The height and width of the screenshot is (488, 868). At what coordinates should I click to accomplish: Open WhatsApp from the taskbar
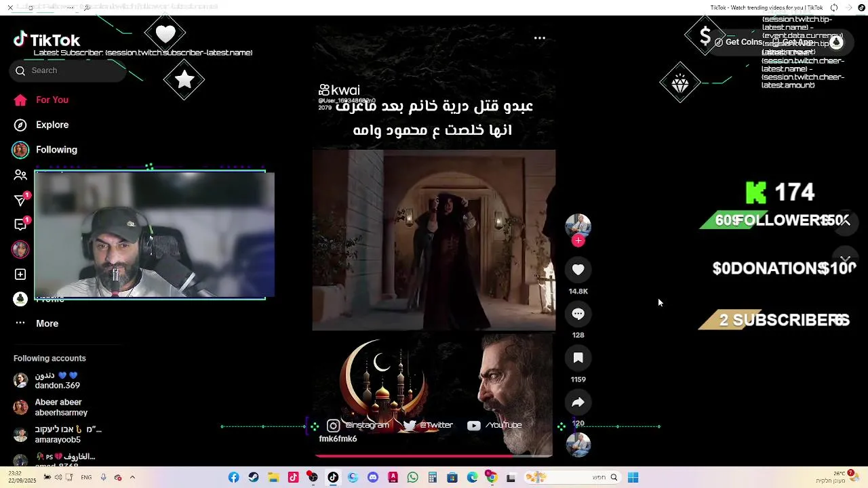(413, 478)
